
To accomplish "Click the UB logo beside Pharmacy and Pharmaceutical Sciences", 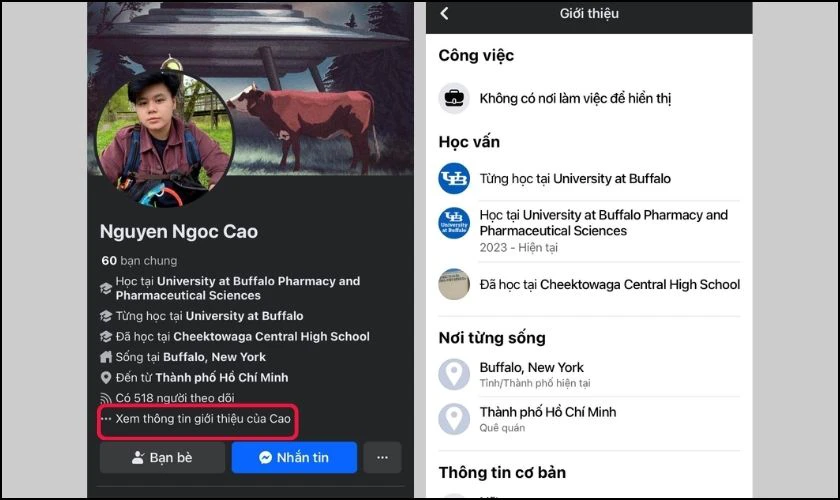I will 454,223.
